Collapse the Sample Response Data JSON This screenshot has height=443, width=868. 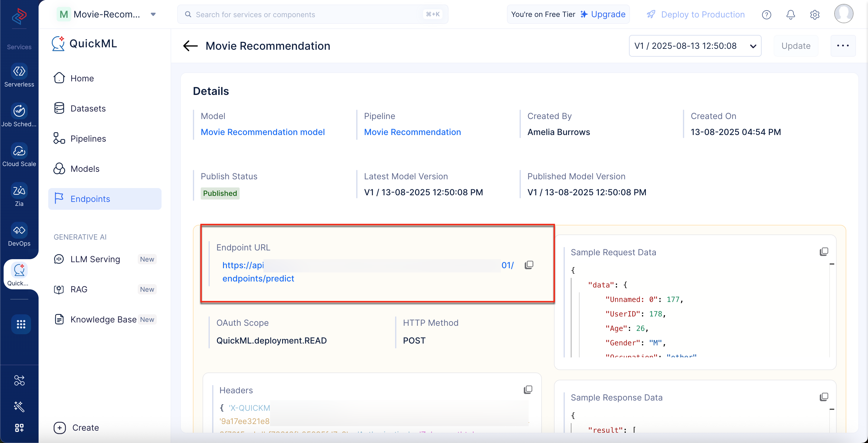[832, 409]
